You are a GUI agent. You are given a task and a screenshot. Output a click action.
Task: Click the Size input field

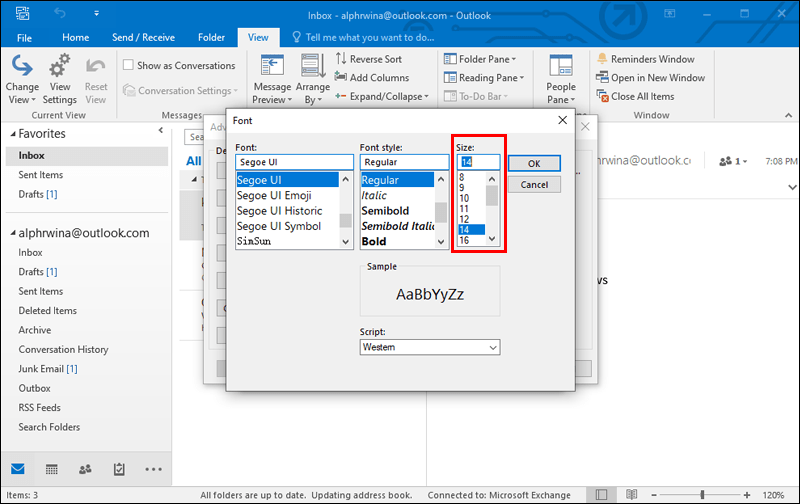pyautogui.click(x=478, y=162)
